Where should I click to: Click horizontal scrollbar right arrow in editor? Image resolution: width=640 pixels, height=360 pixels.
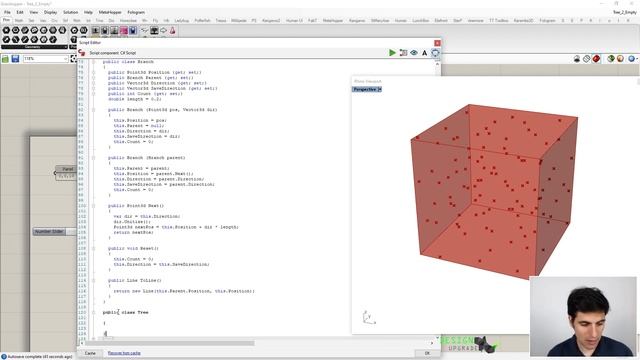tap(431, 343)
